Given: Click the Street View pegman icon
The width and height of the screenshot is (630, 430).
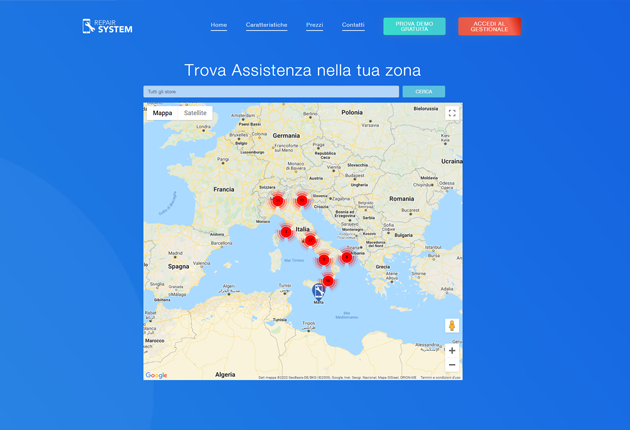Looking at the screenshot, I should point(452,326).
